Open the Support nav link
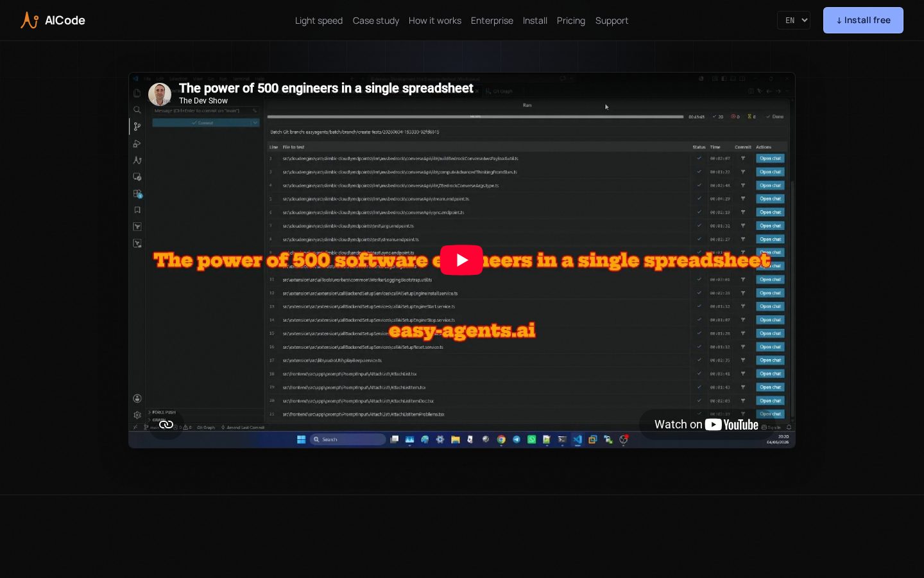The height and width of the screenshot is (578, 924). click(x=612, y=21)
